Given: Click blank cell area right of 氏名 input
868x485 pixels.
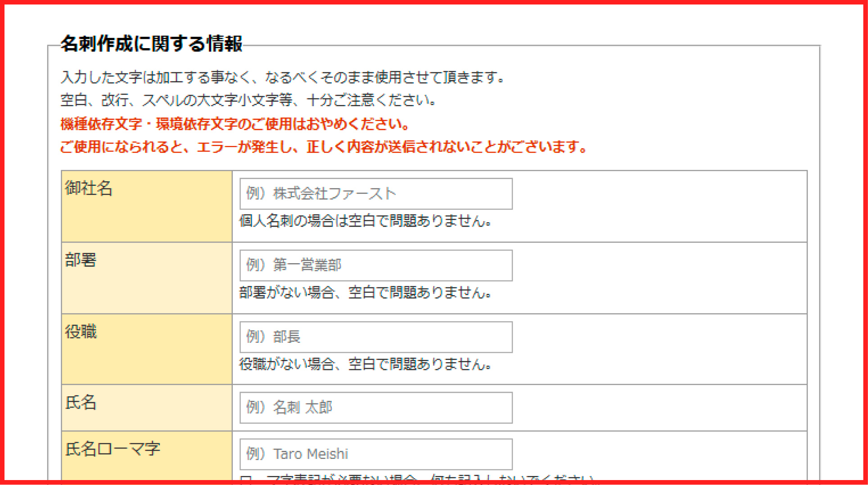Looking at the screenshot, I should click(657, 408).
